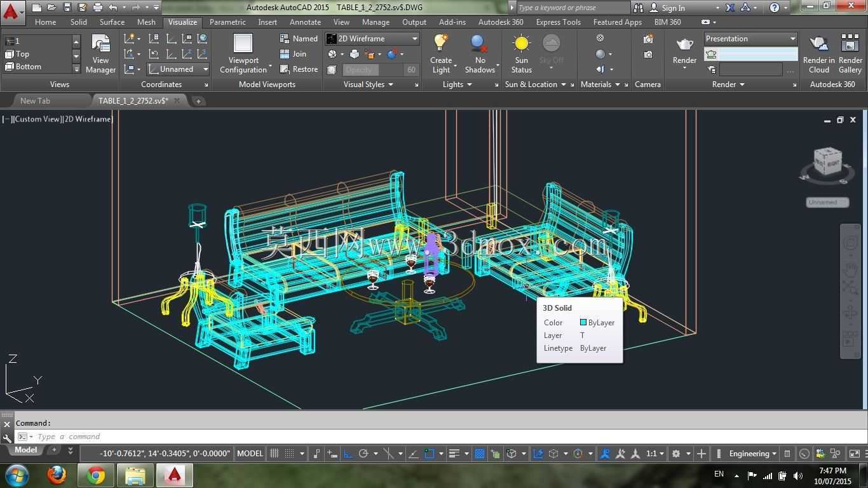868x488 pixels.
Task: Open the View Manager
Action: [x=100, y=54]
